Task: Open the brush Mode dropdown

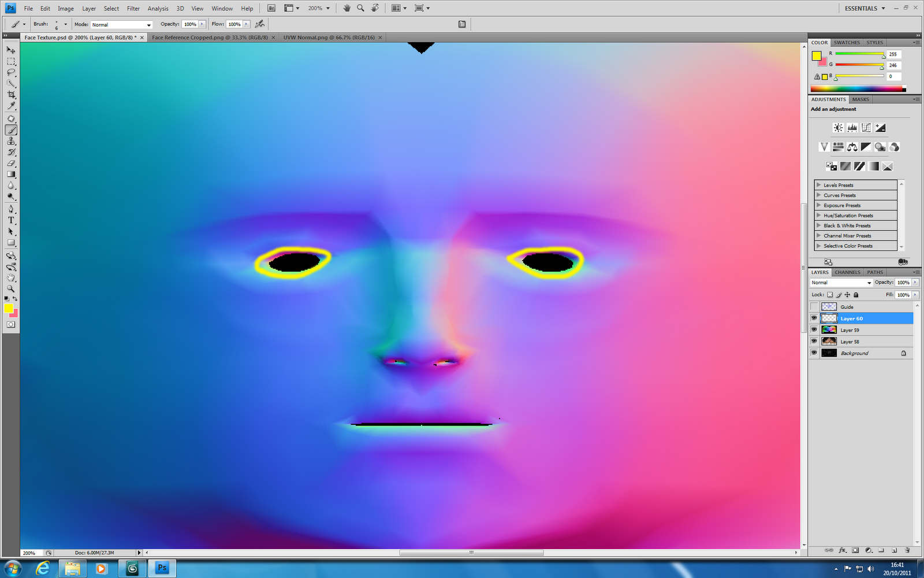Action: coord(121,24)
